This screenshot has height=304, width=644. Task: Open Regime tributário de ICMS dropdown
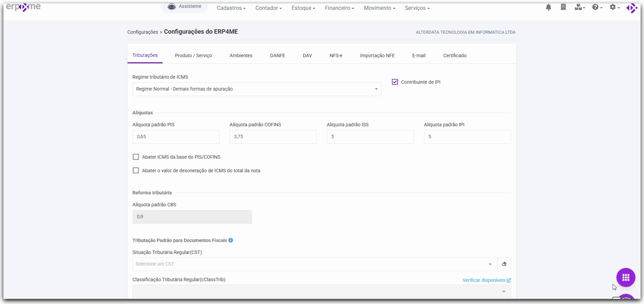[x=256, y=89]
